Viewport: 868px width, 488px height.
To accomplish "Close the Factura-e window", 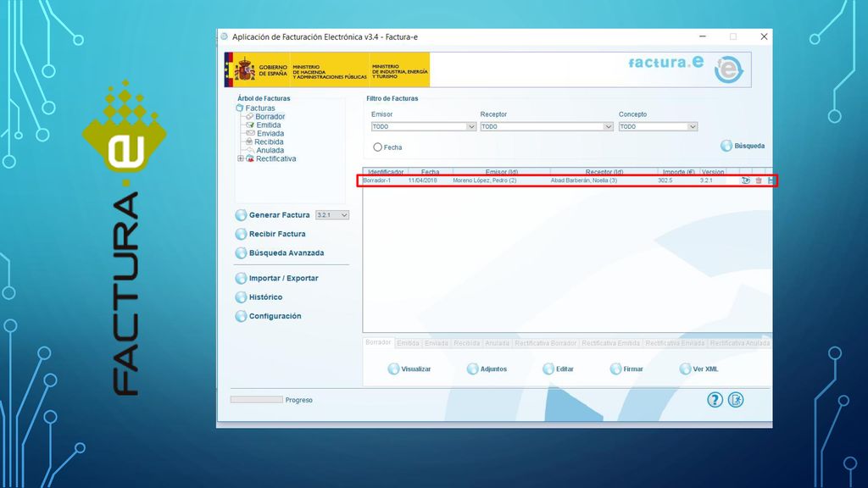I will click(x=764, y=36).
